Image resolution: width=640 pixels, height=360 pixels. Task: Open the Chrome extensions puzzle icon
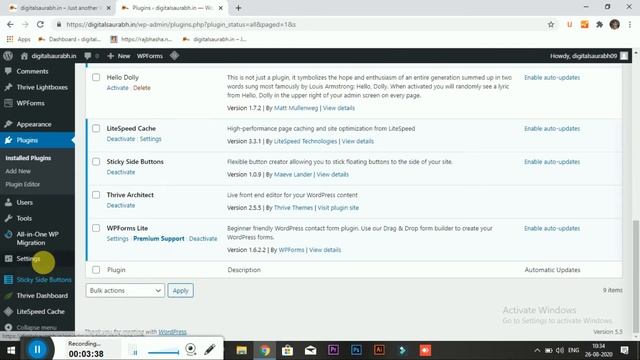599,24
